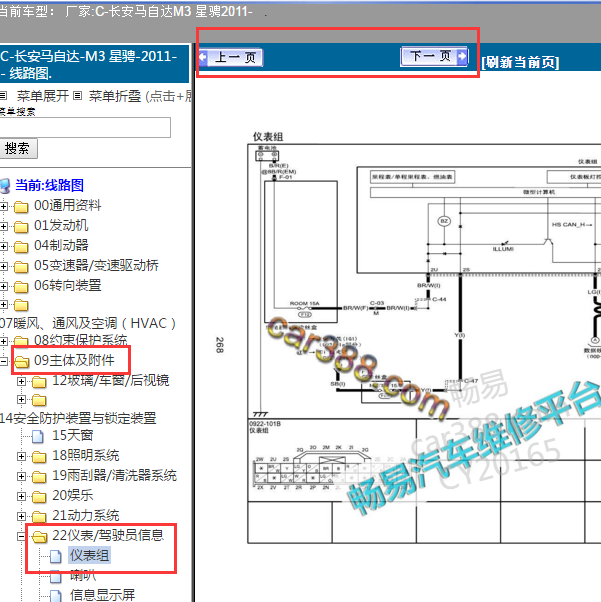Collapse the 09主体及附件 node
601x602 pixels.
pyautogui.click(x=3, y=361)
